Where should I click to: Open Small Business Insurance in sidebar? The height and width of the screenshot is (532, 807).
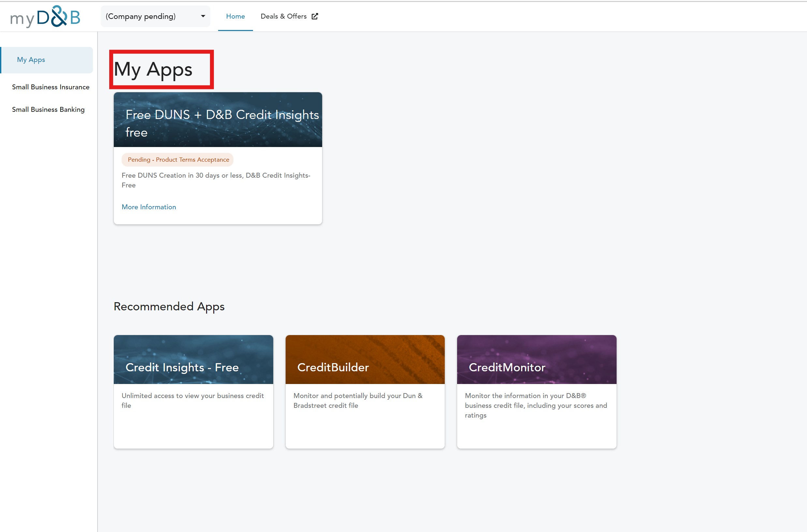pos(51,87)
